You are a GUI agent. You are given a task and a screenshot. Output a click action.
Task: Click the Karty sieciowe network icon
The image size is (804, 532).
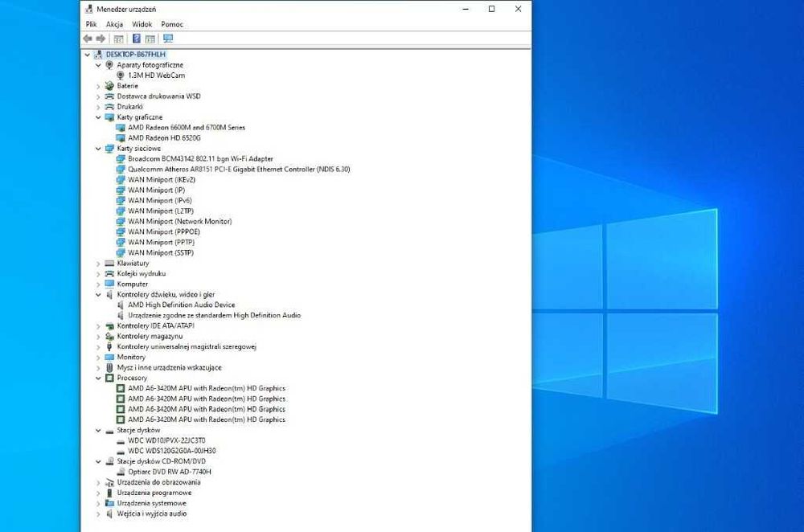point(109,148)
